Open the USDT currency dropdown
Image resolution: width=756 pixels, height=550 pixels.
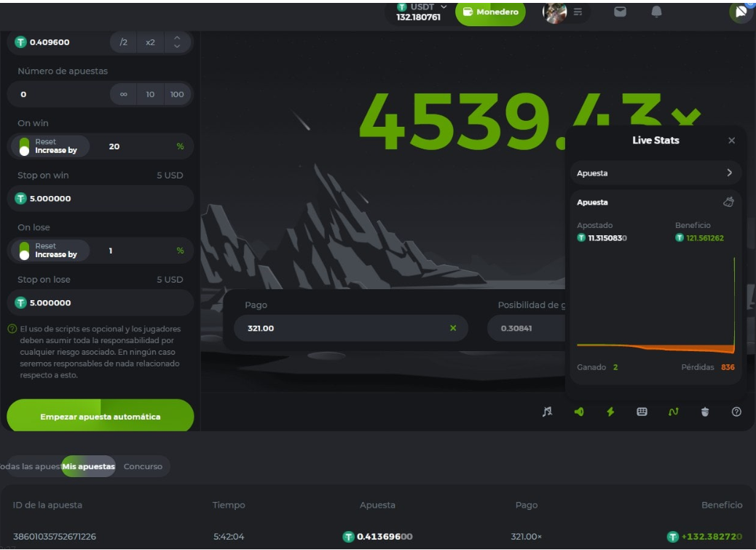click(x=422, y=12)
